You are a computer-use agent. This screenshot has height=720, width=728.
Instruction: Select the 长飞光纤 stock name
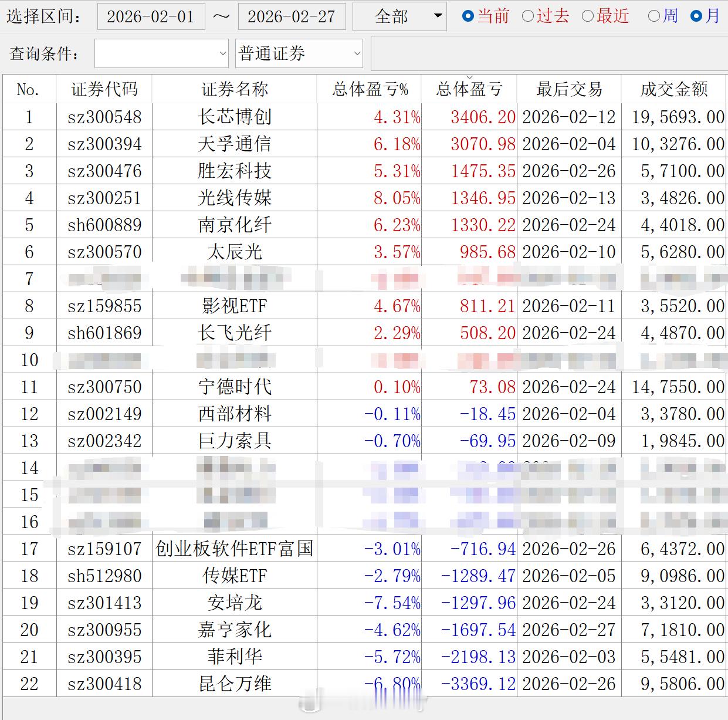point(235,333)
